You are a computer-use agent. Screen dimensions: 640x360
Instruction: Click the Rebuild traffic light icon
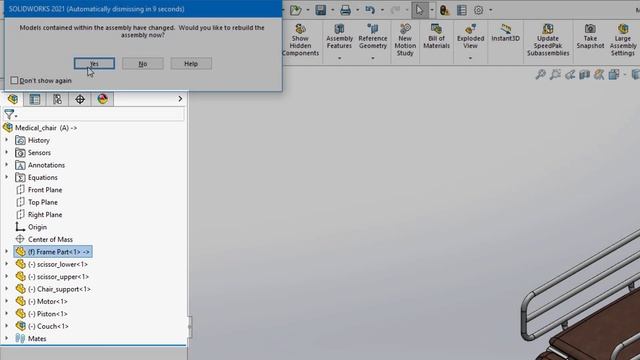click(444, 10)
